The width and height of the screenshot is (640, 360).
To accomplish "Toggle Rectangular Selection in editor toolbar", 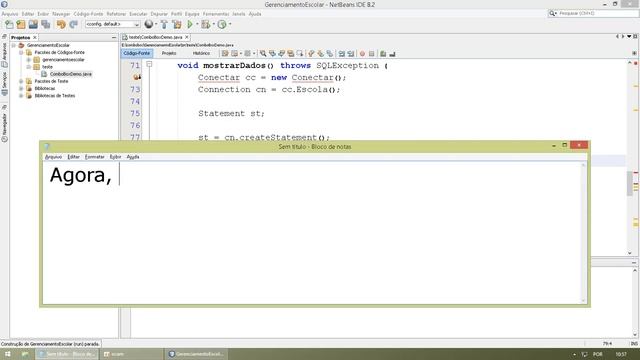I will (x=300, y=53).
